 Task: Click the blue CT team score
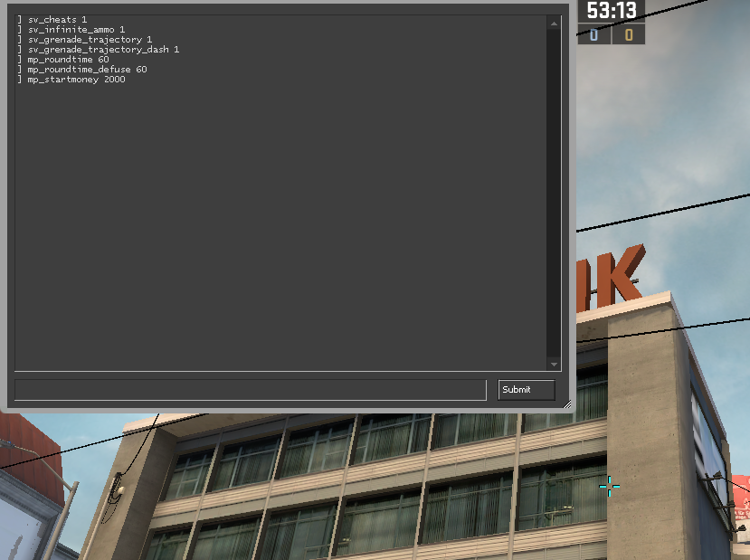click(594, 35)
